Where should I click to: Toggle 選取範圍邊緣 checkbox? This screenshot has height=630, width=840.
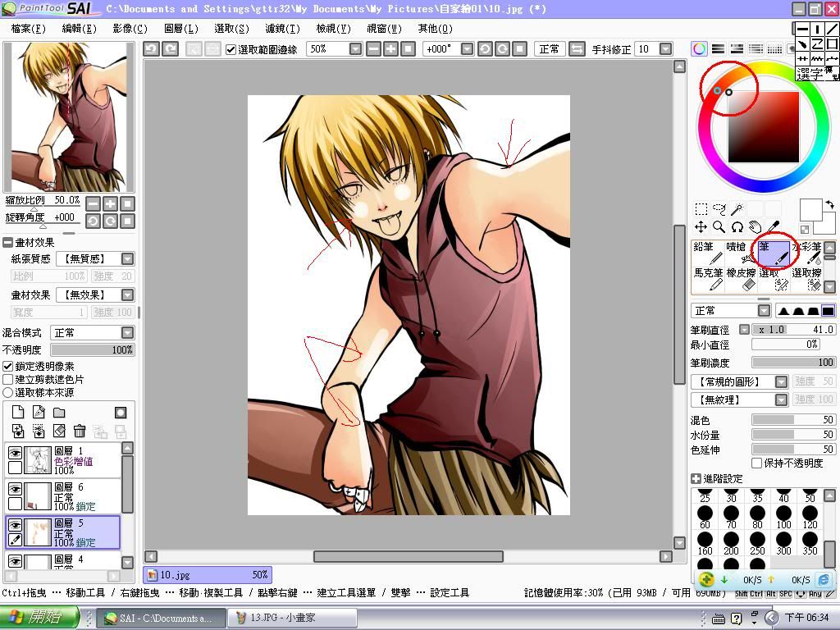[231, 50]
